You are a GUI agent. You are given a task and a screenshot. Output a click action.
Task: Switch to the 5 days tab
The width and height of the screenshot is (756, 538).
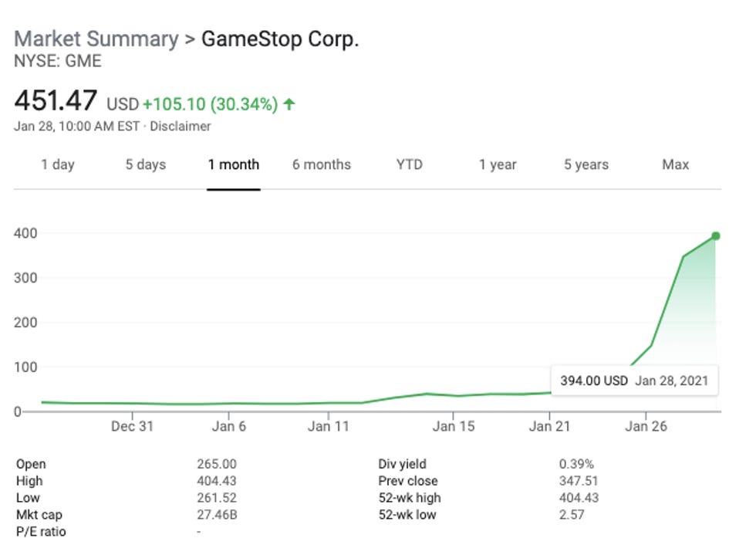[x=146, y=164]
